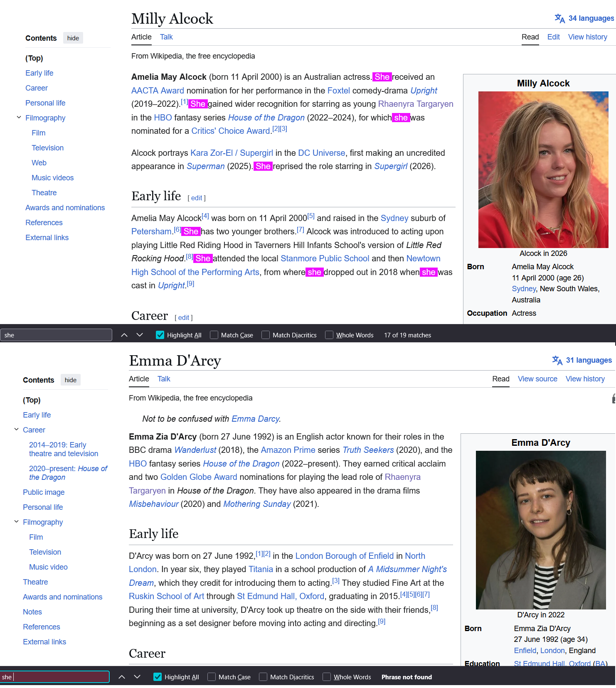Open the Ruskin School of Art link
Screen dimensions: 616x688
[x=166, y=596]
